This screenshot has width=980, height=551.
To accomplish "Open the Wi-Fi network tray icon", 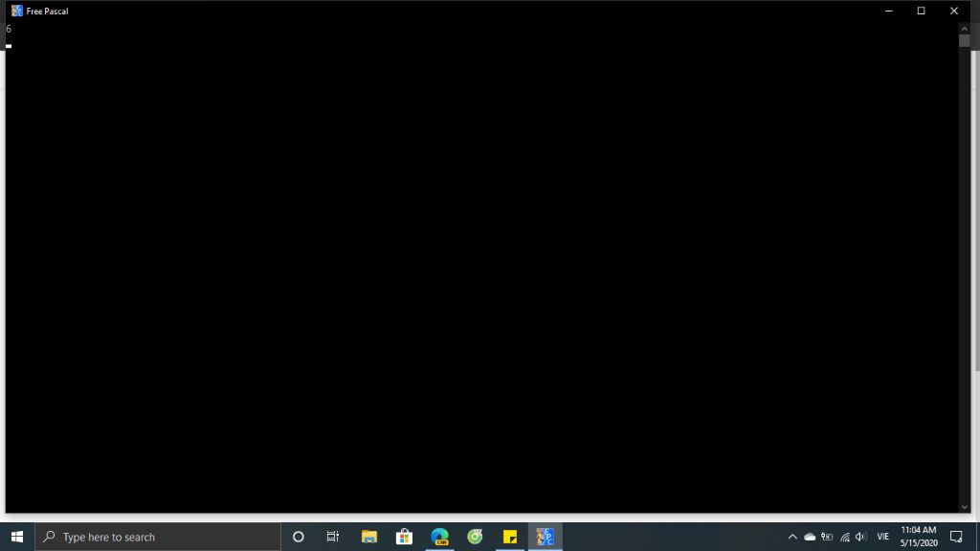I will pos(844,537).
